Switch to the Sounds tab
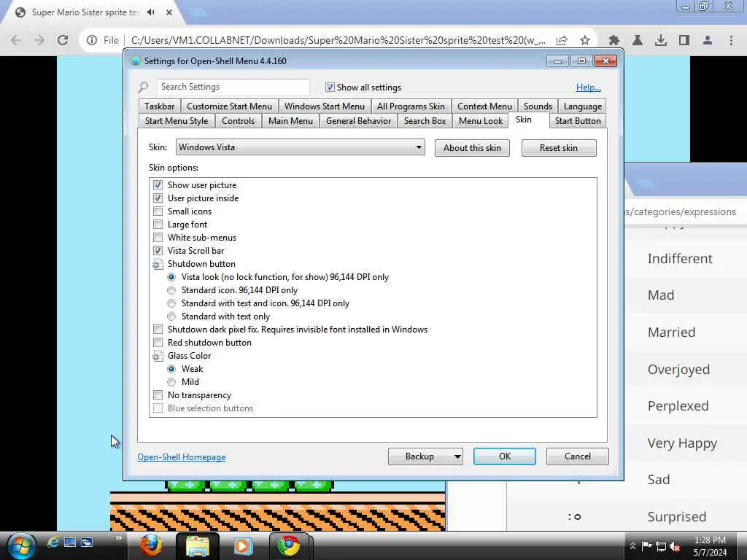 538,106
